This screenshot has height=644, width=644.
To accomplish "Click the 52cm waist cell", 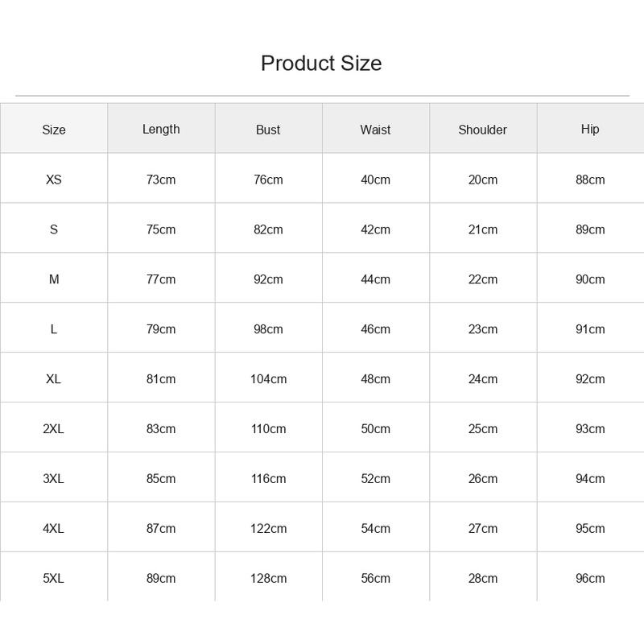I will click(375, 478).
